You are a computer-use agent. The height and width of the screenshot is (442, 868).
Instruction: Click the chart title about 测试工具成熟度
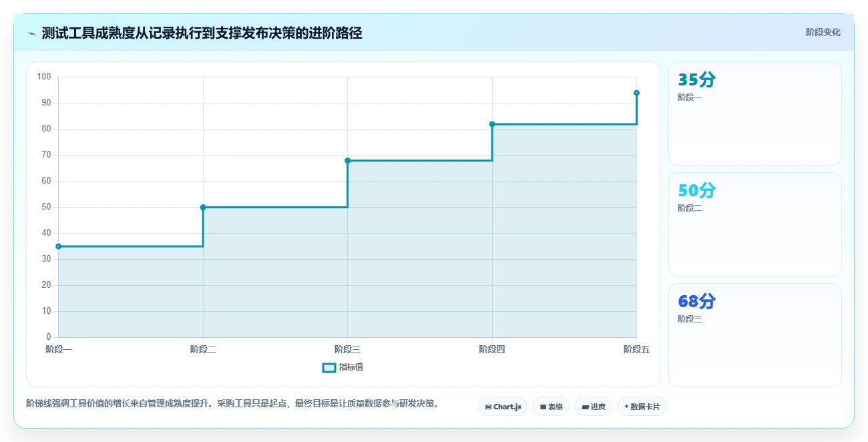point(202,33)
